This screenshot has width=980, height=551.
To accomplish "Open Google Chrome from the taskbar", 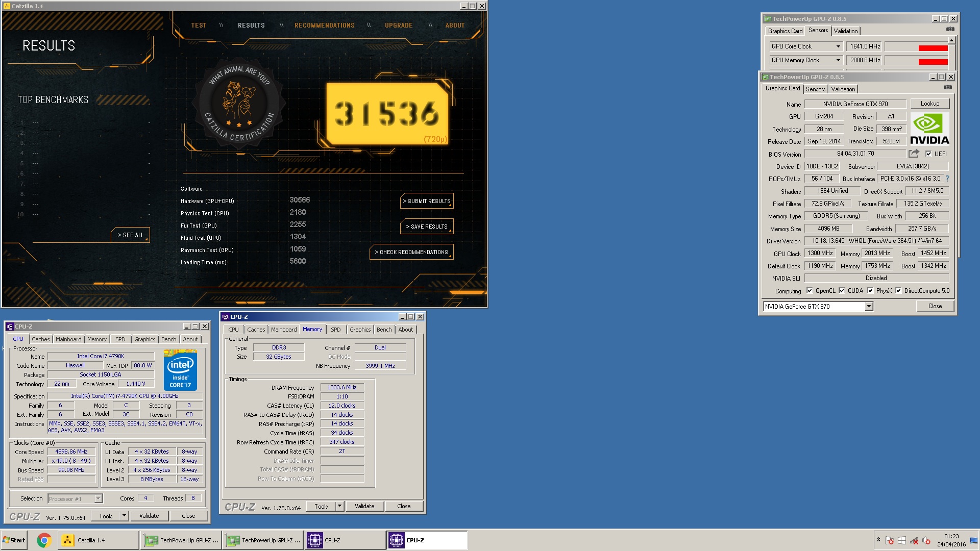I will (44, 540).
